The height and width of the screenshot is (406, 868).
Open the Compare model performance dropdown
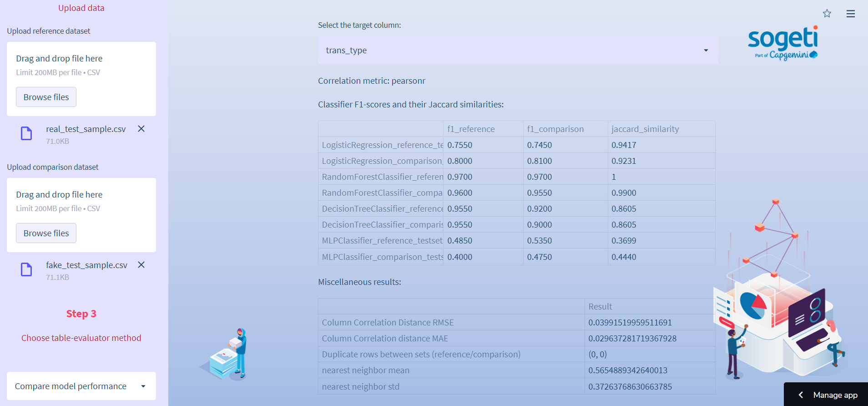(x=81, y=386)
